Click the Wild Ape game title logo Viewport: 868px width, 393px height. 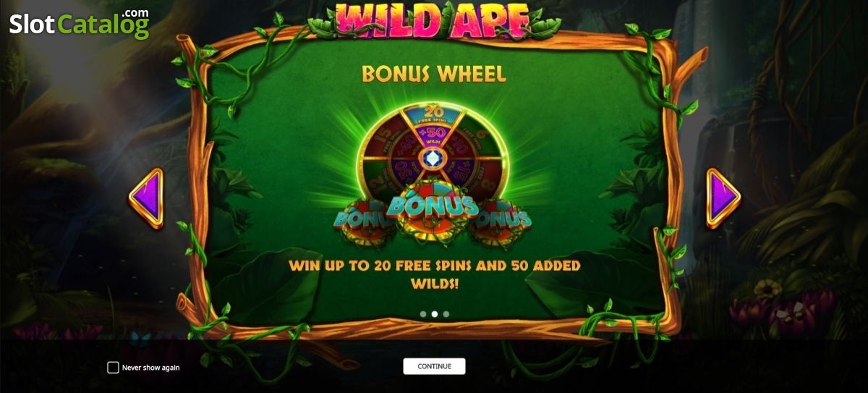coord(434,20)
